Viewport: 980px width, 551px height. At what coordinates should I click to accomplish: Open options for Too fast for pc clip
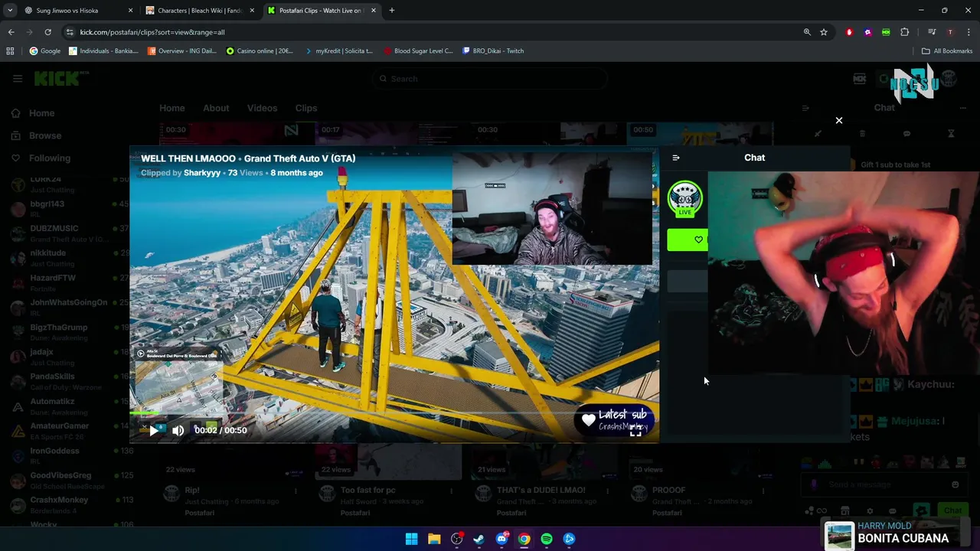click(x=451, y=491)
